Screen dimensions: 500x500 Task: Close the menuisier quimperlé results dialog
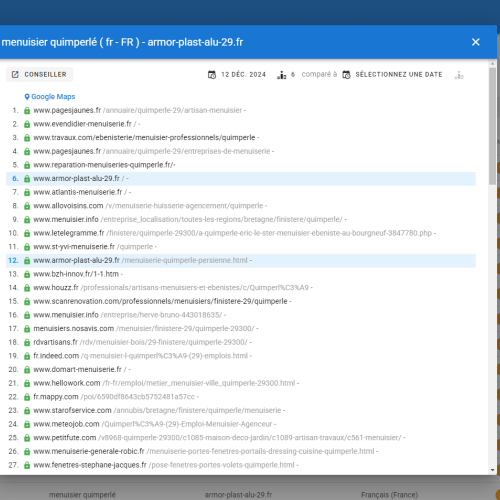click(x=476, y=42)
